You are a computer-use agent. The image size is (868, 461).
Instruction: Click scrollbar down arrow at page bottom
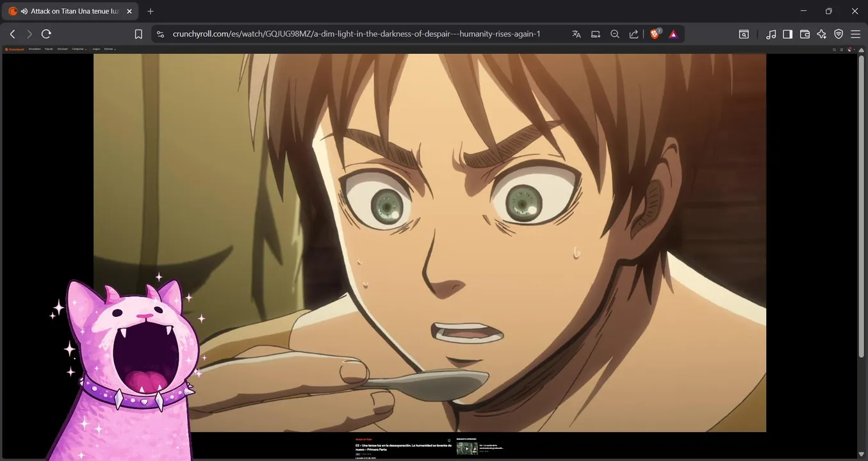[862, 454]
